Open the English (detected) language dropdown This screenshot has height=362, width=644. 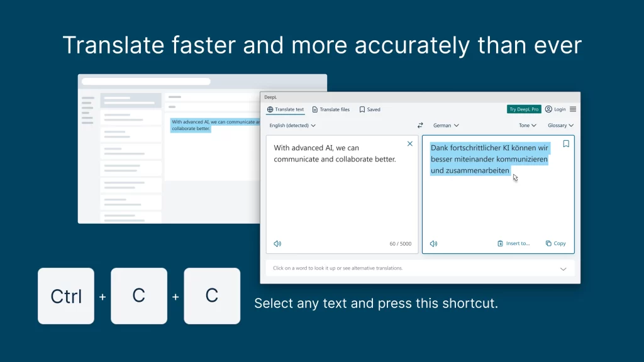point(292,125)
